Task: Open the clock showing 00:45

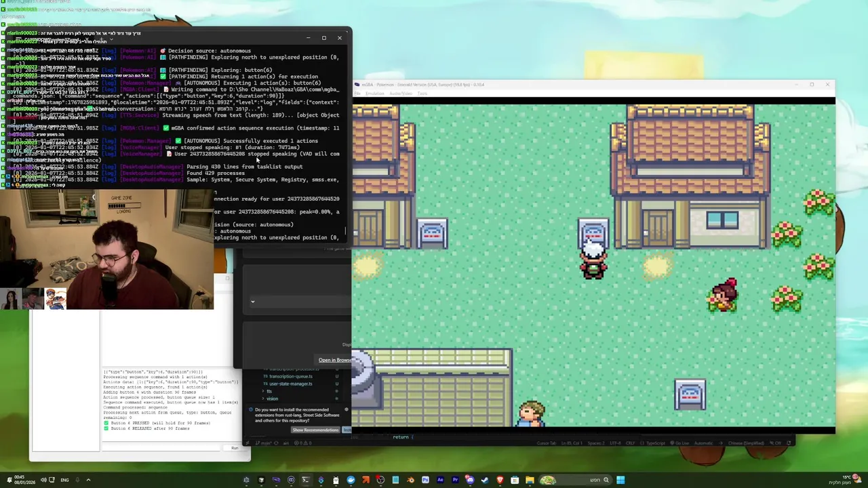Action: tap(24, 480)
